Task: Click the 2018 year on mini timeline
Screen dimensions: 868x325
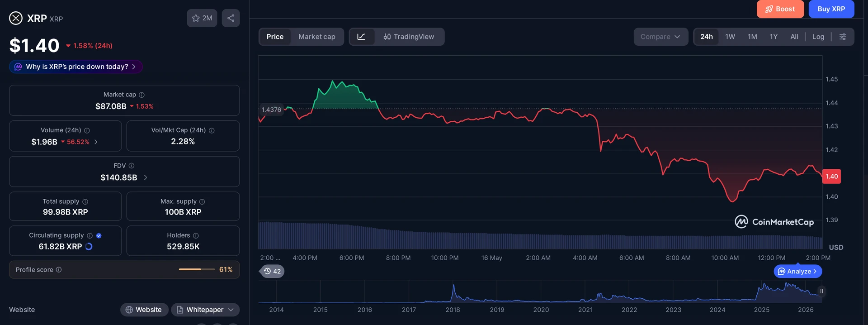Action: pos(453,310)
